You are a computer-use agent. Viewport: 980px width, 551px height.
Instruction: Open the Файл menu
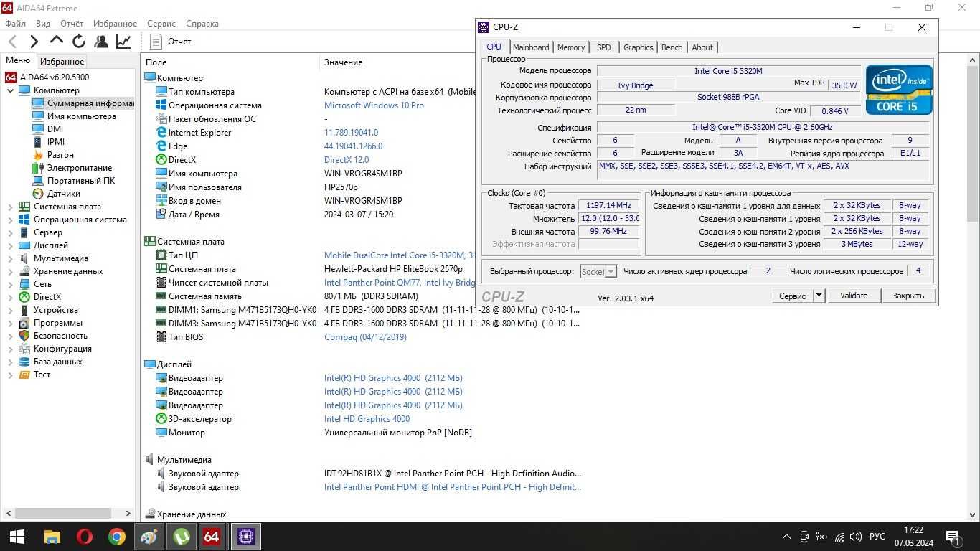[15, 24]
